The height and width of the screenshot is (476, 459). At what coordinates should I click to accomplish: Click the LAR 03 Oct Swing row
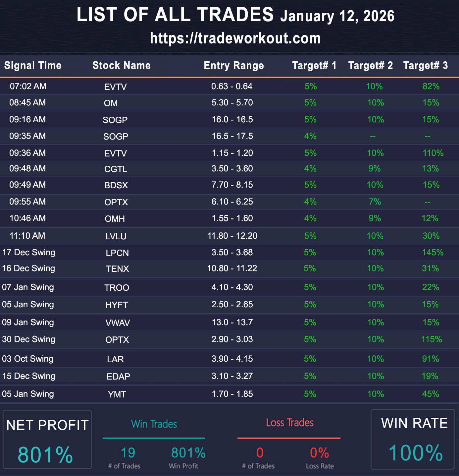[115, 359]
